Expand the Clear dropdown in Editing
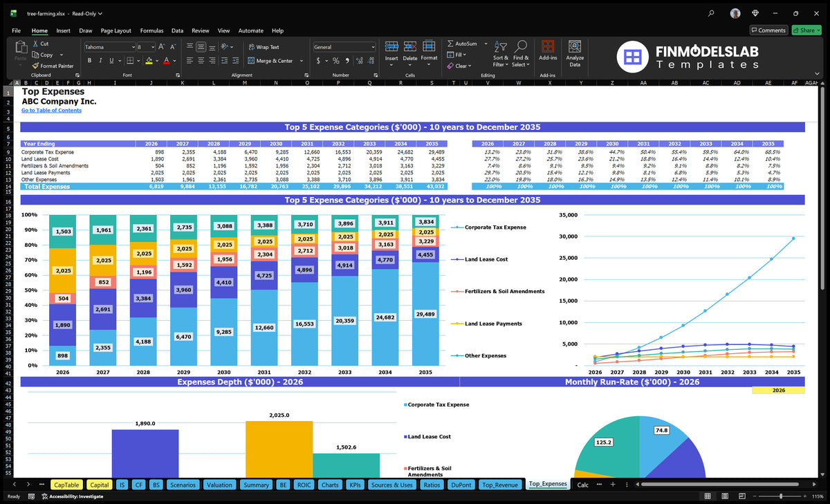The width and height of the screenshot is (830, 504). pyautogui.click(x=470, y=66)
